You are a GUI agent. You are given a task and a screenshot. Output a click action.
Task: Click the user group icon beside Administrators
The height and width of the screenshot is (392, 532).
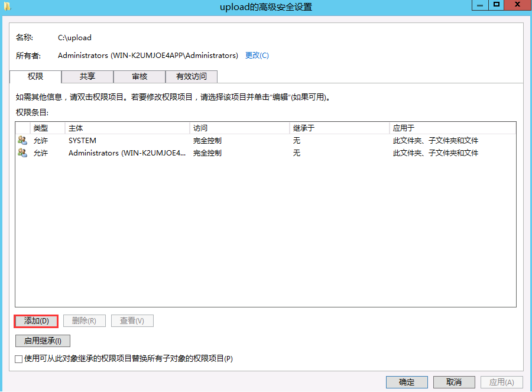coord(22,153)
